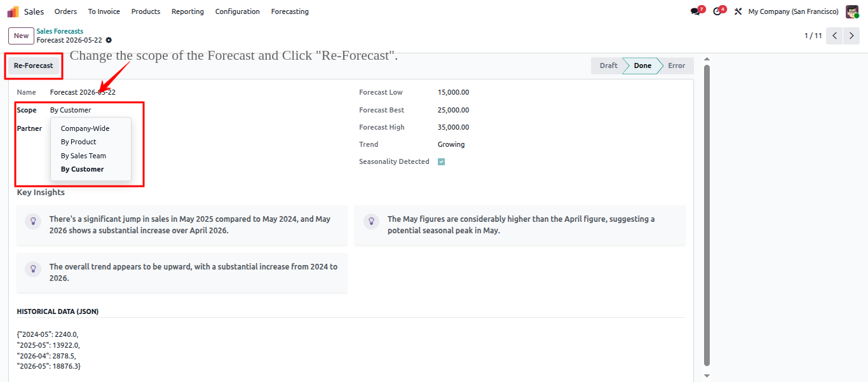868x382 pixels.
Task: Click the HISTORICAL DATA (JSON) heading
Action: [58, 311]
